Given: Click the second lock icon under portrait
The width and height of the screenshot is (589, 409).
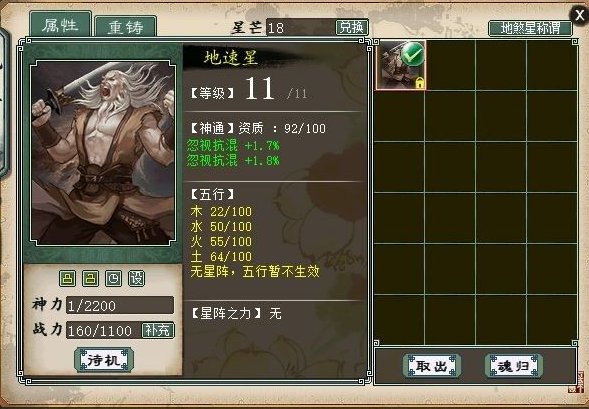Looking at the screenshot, I should (91, 279).
